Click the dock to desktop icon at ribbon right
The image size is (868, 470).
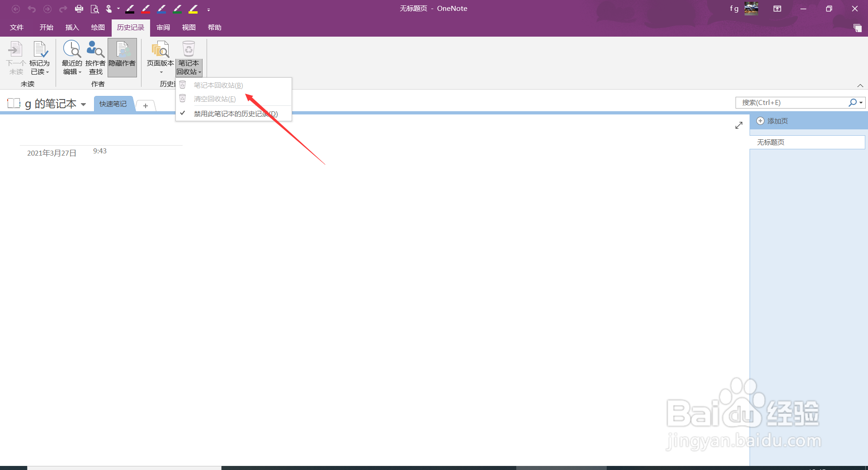point(857,28)
